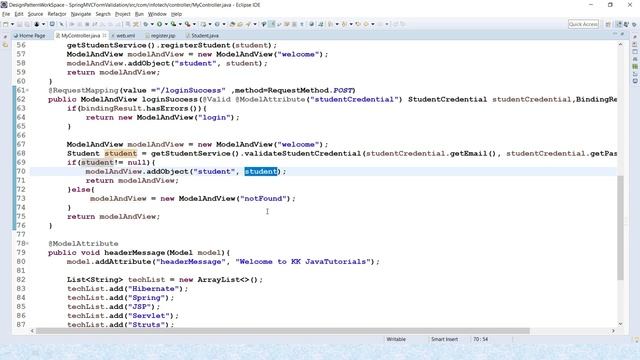640x360 pixels.
Task: Click the "Hibernate" string on line 83
Action: [x=153, y=289]
